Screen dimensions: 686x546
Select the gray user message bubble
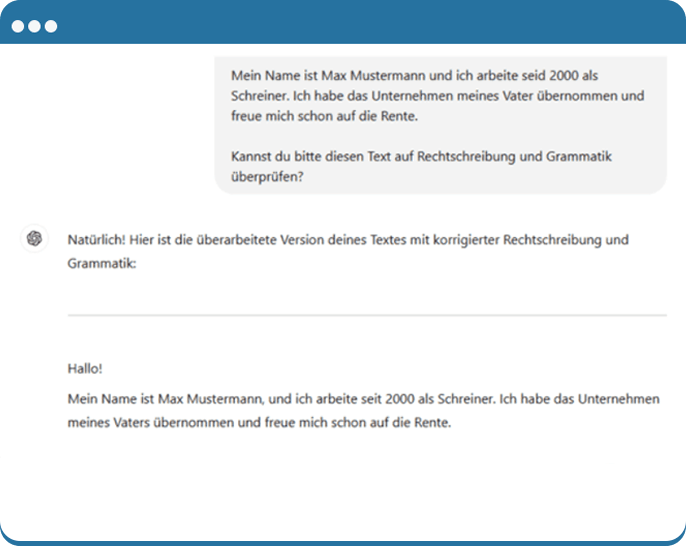point(440,124)
